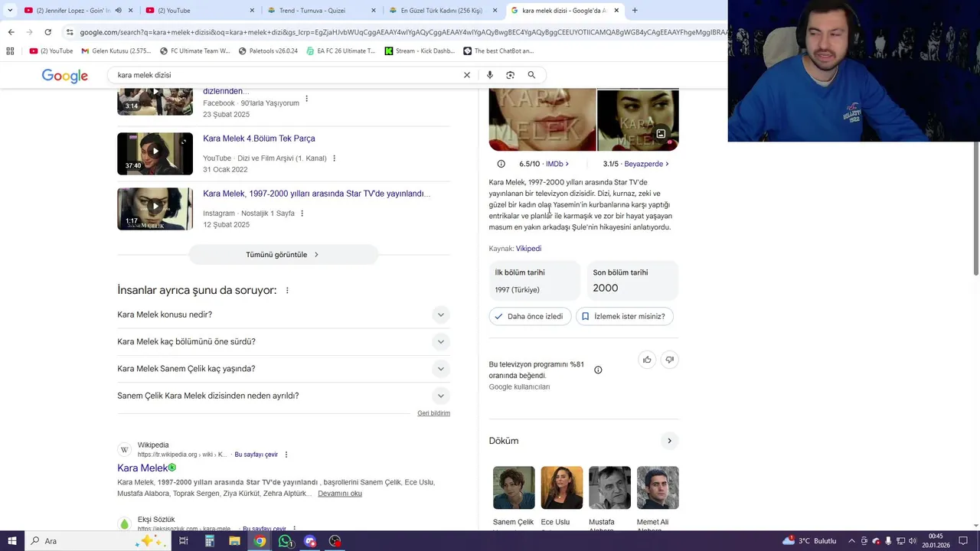Screen dimensions: 980x551
Task: Show hidden system tray icons
Action: (852, 541)
